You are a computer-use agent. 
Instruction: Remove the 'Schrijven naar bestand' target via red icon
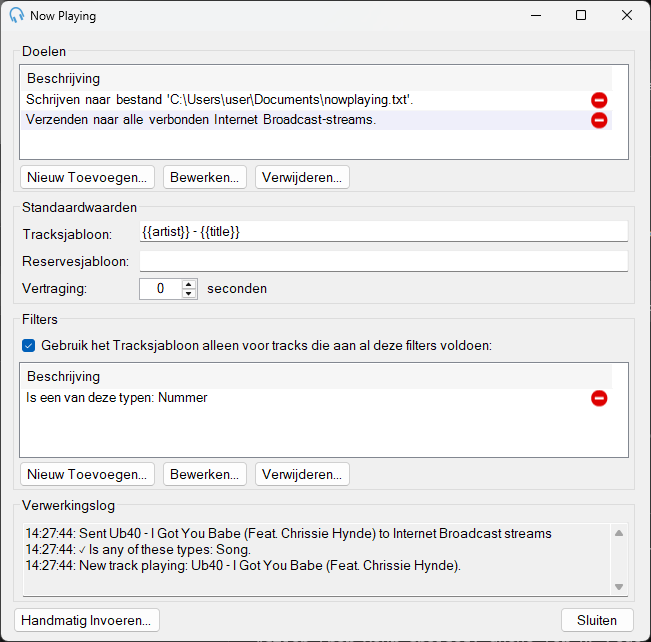point(599,100)
